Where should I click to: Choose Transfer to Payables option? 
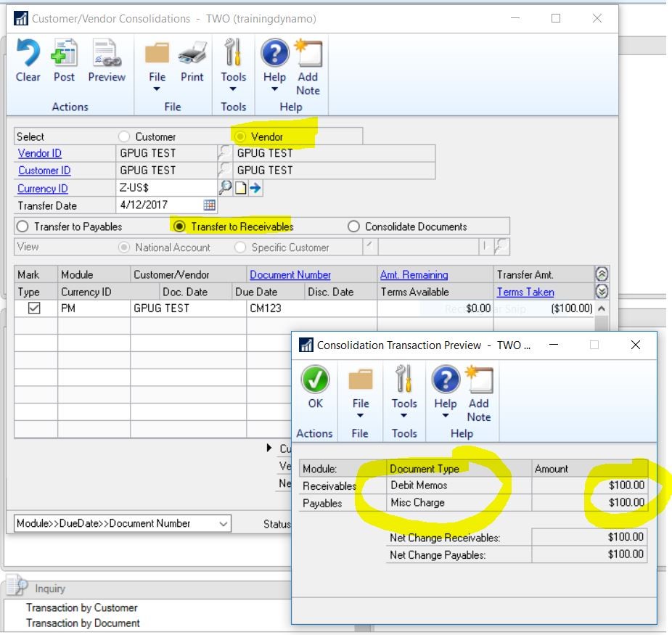tap(22, 226)
